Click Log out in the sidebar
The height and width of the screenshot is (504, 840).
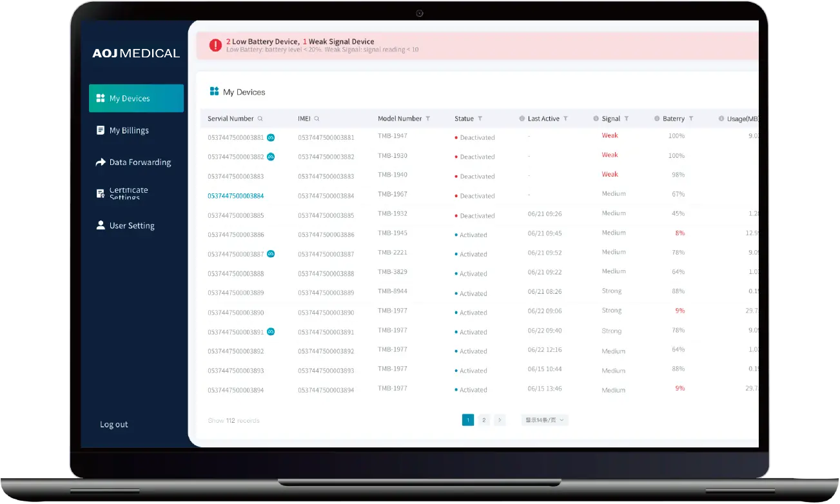click(114, 424)
